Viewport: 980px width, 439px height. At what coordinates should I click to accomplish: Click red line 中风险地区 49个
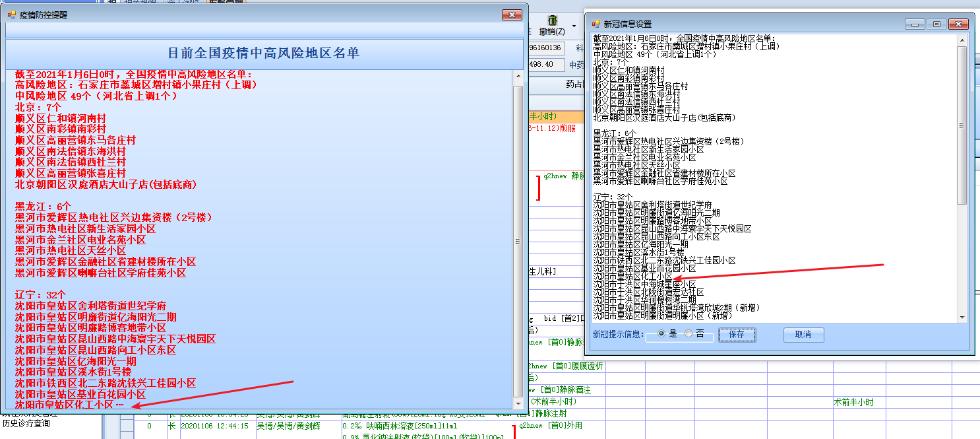click(x=96, y=96)
